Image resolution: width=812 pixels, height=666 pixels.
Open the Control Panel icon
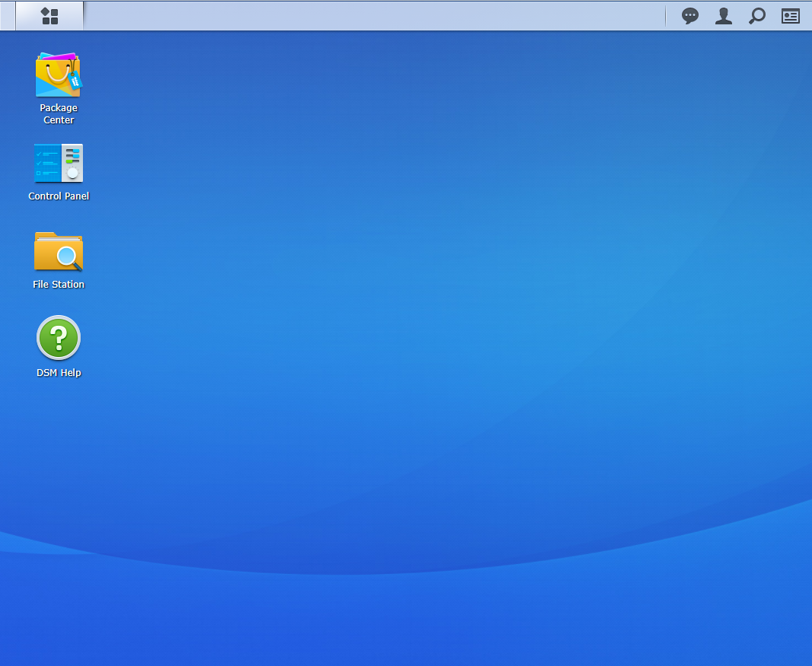click(59, 163)
